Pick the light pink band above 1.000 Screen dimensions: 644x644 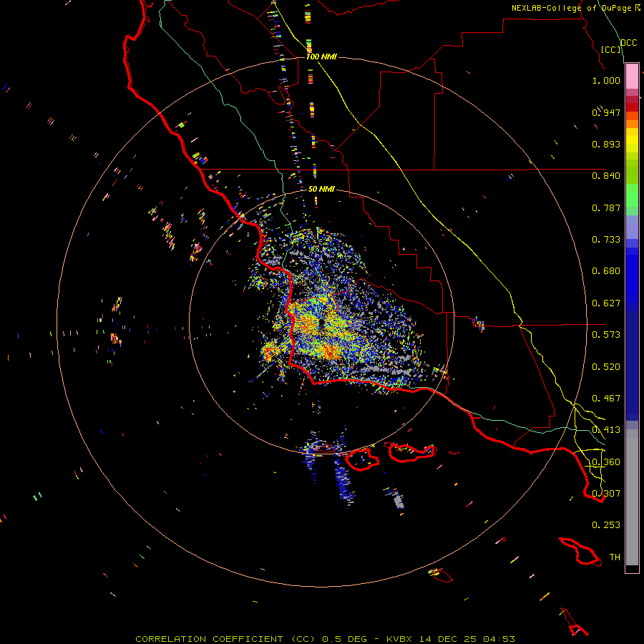(x=632, y=76)
